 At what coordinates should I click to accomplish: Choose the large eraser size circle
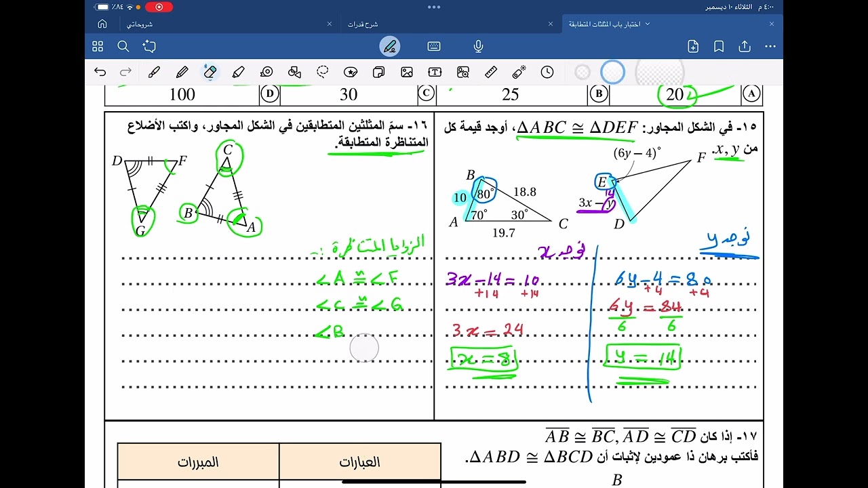tap(660, 72)
